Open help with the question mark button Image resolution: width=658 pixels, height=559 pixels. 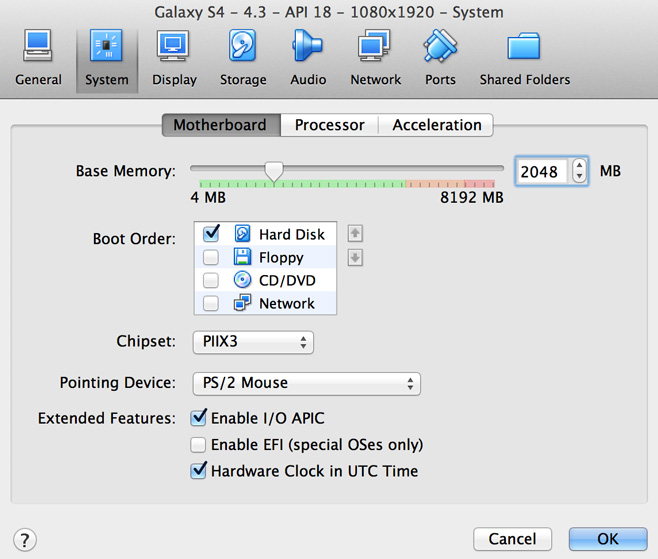25,540
